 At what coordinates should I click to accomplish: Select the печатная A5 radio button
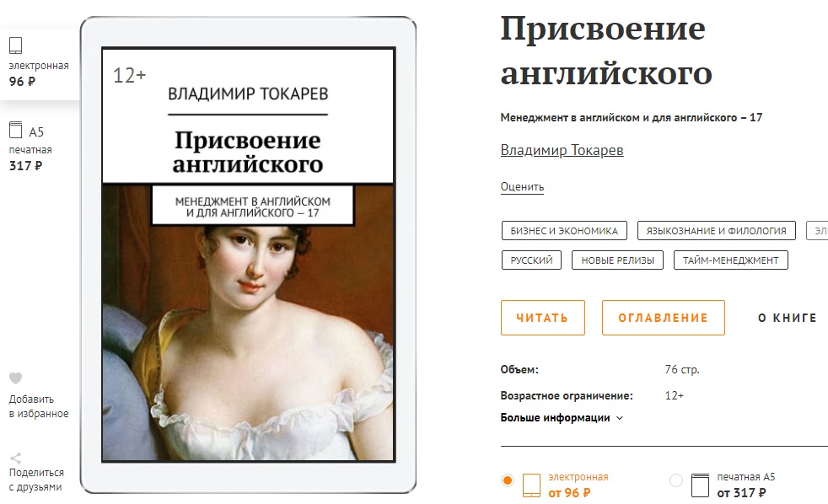pyautogui.click(x=676, y=480)
